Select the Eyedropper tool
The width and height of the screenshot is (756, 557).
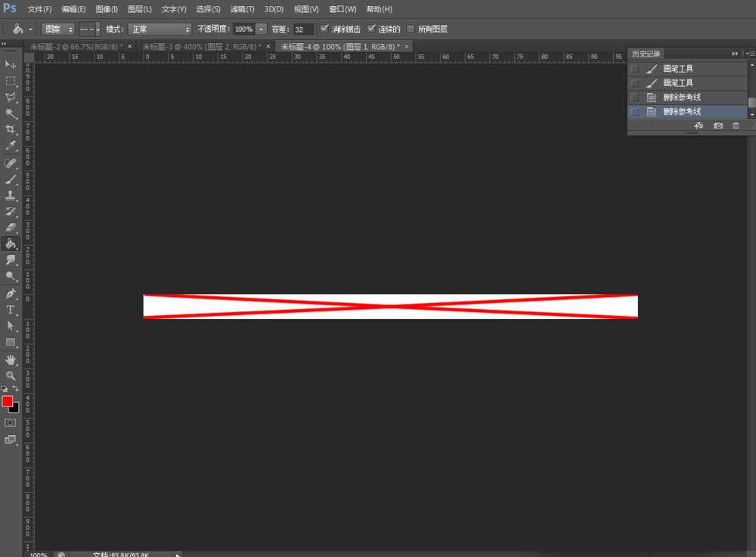[11, 146]
